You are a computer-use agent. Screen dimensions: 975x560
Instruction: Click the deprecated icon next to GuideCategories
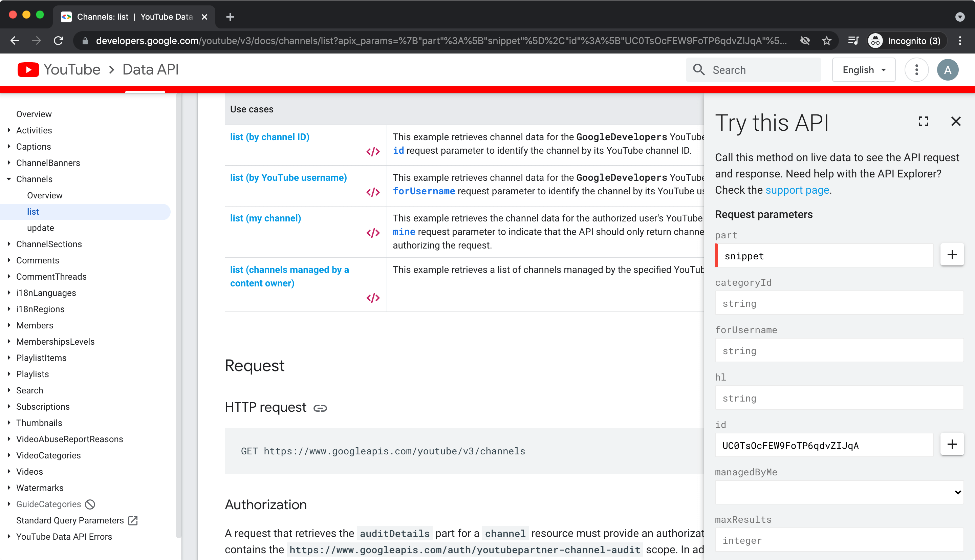point(90,504)
